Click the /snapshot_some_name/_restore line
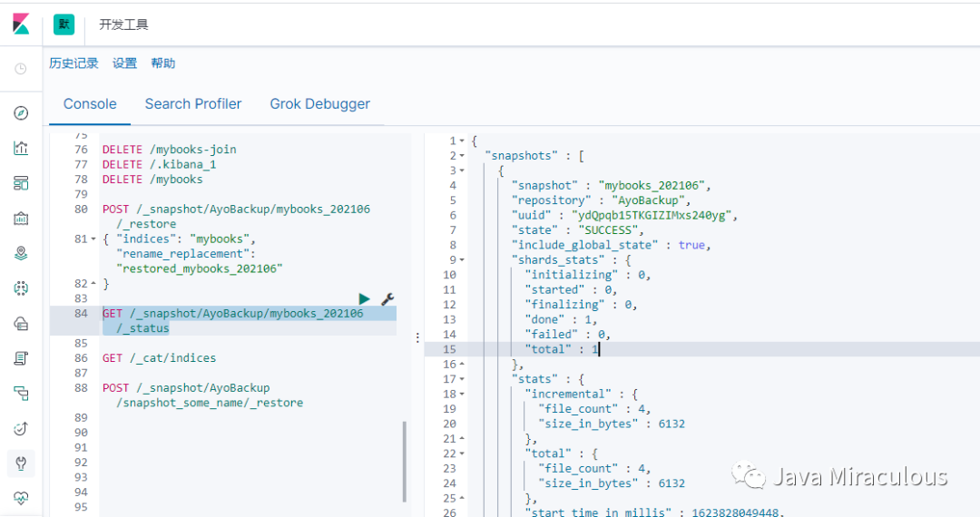The image size is (980, 517). click(x=210, y=404)
